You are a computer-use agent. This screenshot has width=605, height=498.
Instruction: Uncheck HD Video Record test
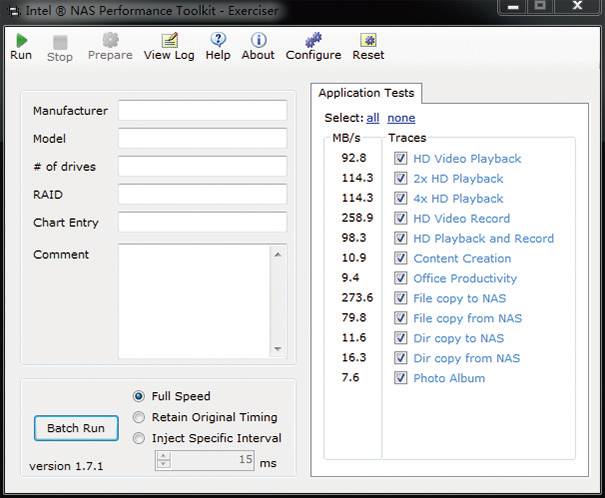[x=400, y=218]
